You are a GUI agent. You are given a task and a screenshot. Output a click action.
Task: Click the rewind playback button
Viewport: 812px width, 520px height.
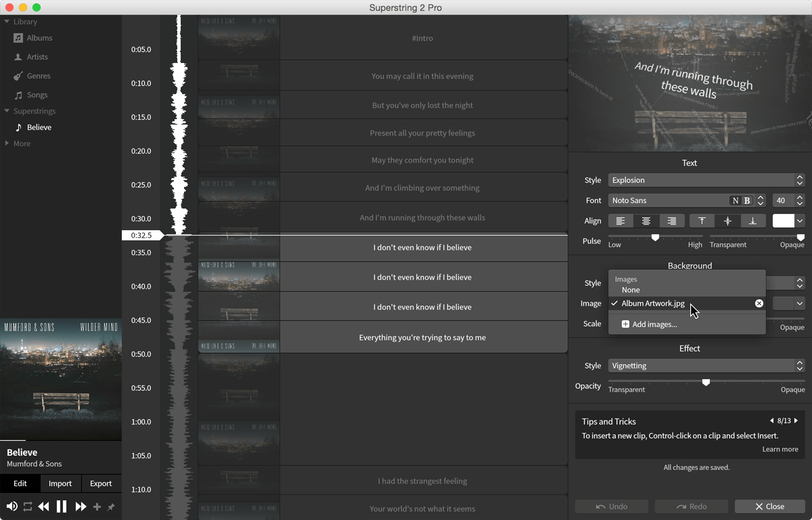43,506
